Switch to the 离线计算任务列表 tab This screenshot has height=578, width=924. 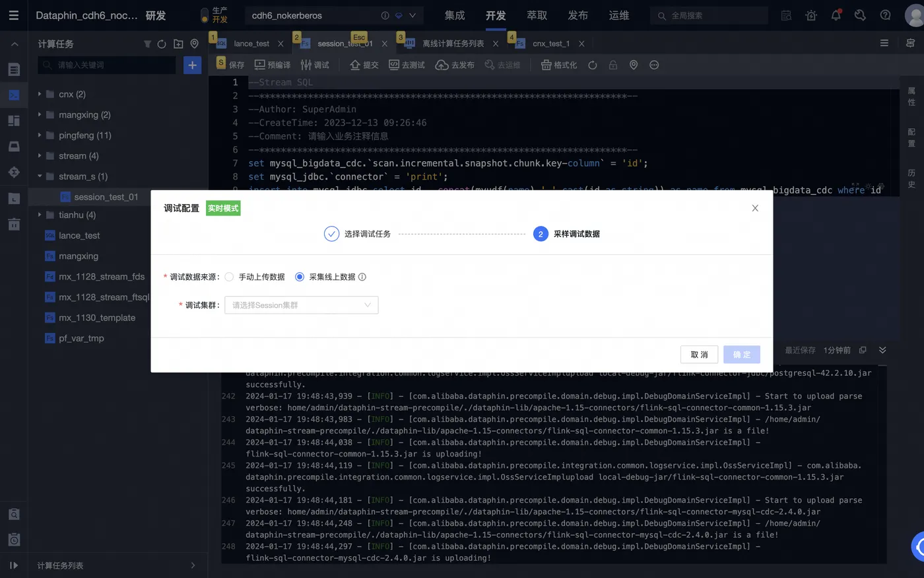point(453,44)
